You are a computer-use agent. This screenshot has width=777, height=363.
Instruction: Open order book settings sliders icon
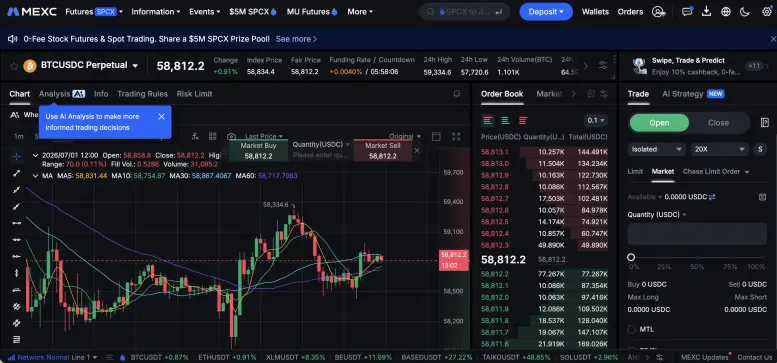point(604,94)
